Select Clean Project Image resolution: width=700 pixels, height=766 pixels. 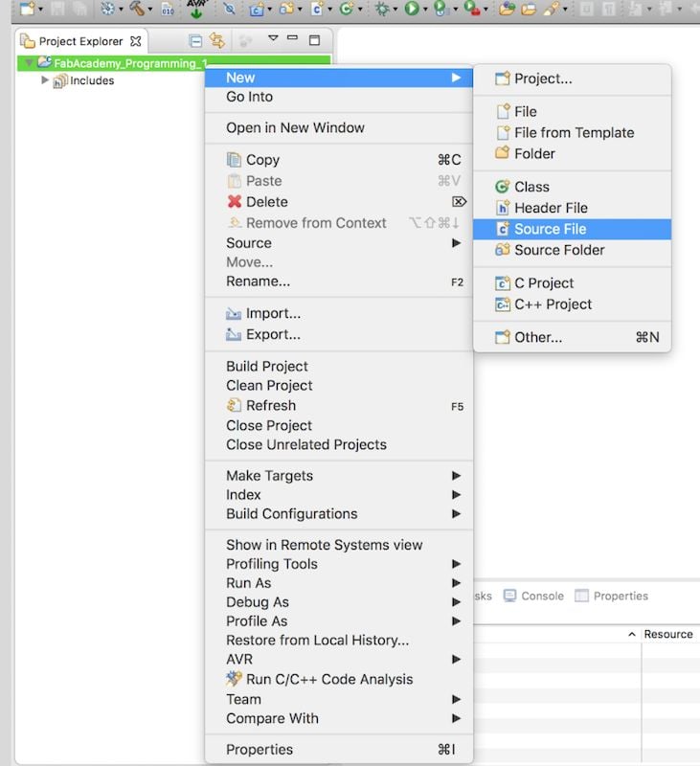(x=339, y=386)
